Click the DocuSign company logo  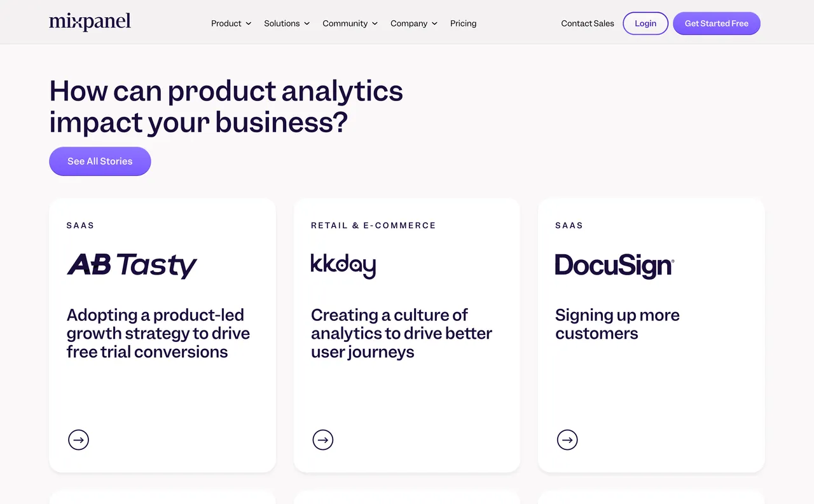[x=613, y=265]
